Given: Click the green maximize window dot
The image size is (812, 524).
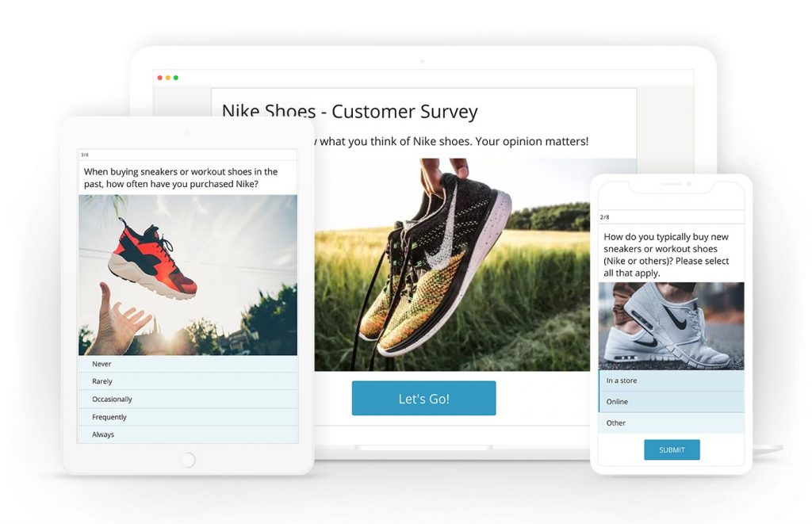Looking at the screenshot, I should pyautogui.click(x=176, y=78).
